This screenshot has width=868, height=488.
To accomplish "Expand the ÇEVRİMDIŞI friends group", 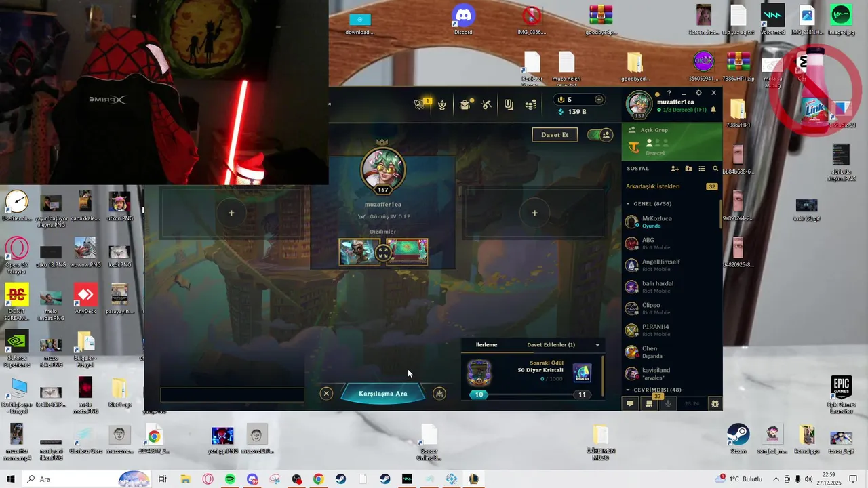I will coord(628,390).
